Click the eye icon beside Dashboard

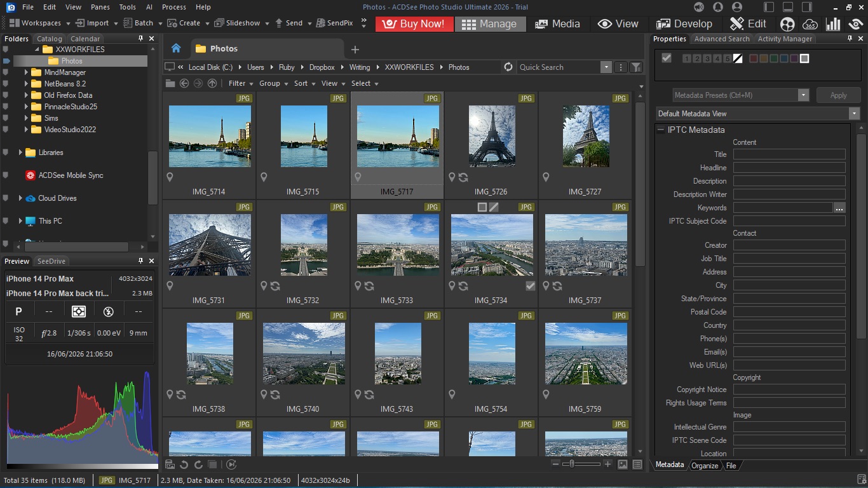(855, 24)
